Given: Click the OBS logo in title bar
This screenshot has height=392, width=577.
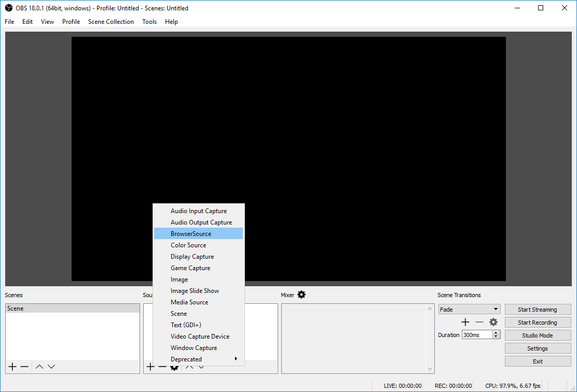Looking at the screenshot, I should (8, 8).
